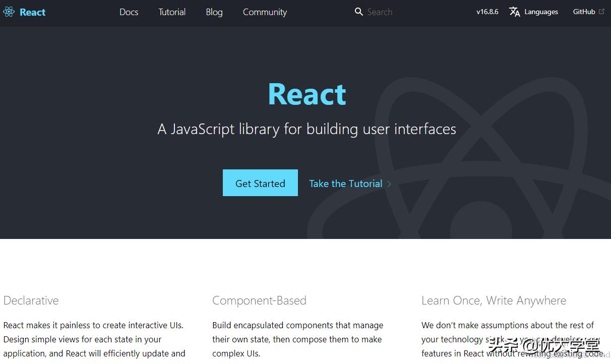The width and height of the screenshot is (611, 364).
Task: Click the translate Languages icon
Action: [x=515, y=12]
